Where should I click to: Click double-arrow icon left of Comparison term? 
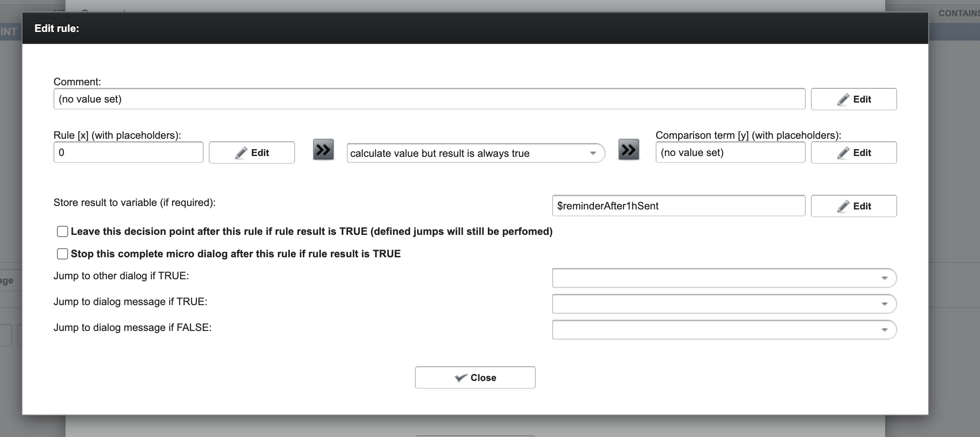(x=628, y=150)
